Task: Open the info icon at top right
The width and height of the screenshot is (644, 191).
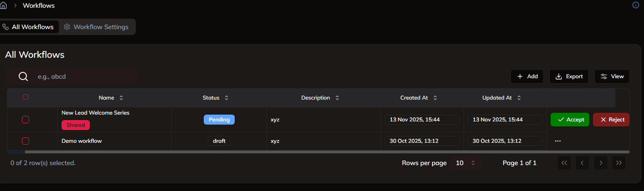Action: coord(636,5)
